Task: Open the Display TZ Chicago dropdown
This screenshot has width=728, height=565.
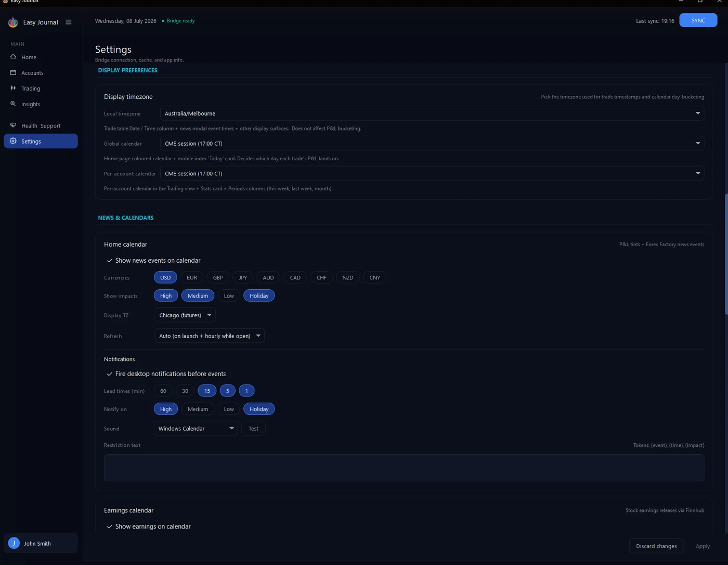Action: click(x=185, y=315)
